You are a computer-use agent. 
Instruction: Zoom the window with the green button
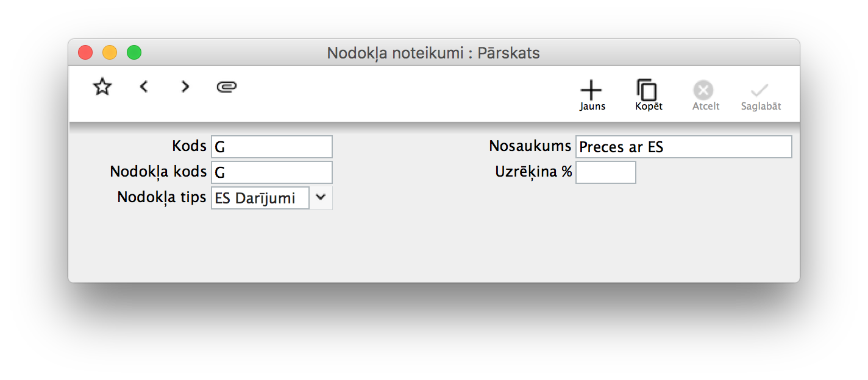[134, 53]
